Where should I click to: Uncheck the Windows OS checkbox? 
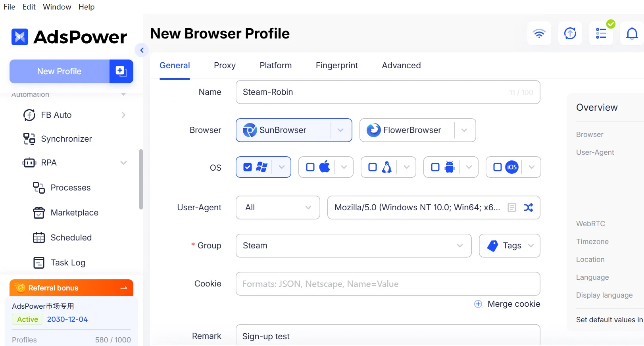pyautogui.click(x=248, y=167)
